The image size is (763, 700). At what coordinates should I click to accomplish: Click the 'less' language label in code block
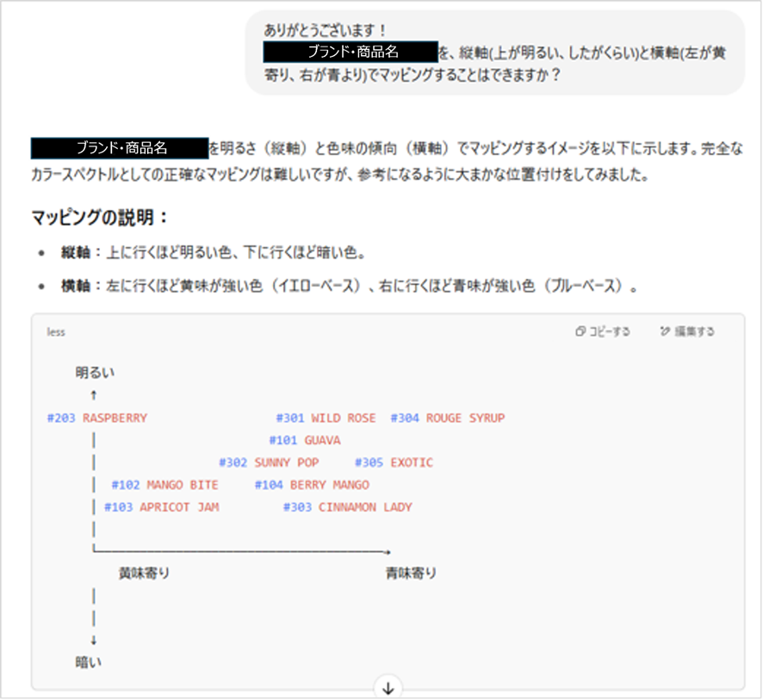tap(56, 331)
